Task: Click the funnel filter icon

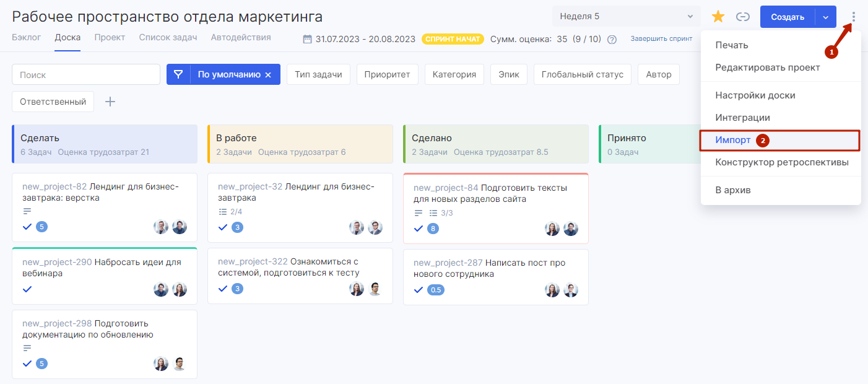Action: pyautogui.click(x=178, y=74)
